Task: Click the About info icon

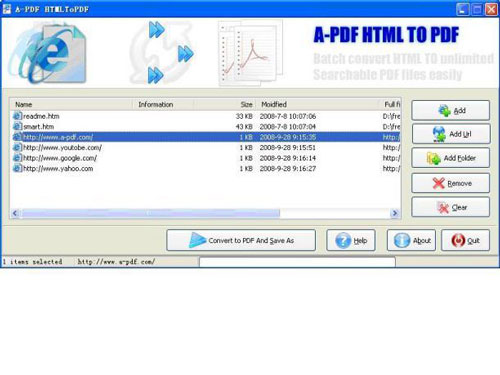Action: (402, 240)
